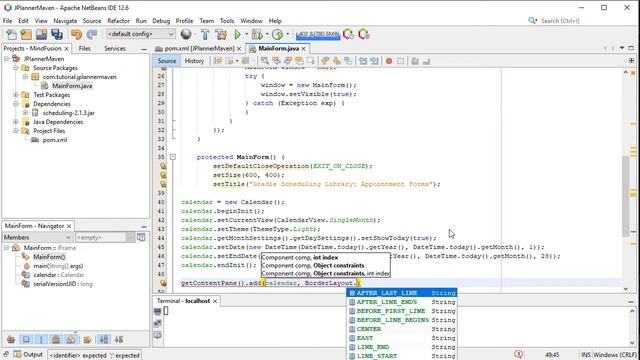Viewport: 640px width, 360px height.
Task: Open the default config dropdown
Action: click(x=140, y=34)
